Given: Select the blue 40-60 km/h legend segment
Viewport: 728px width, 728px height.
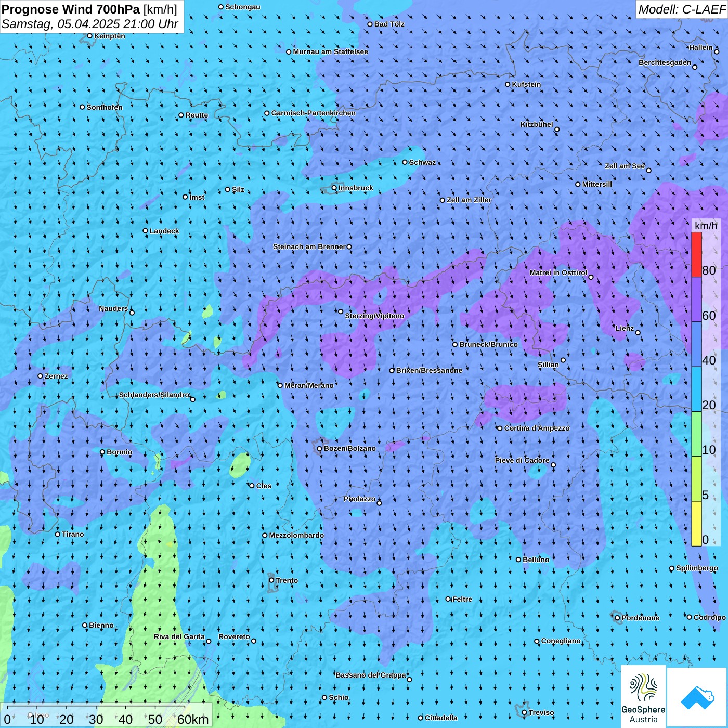Looking at the screenshot, I should click(x=696, y=344).
